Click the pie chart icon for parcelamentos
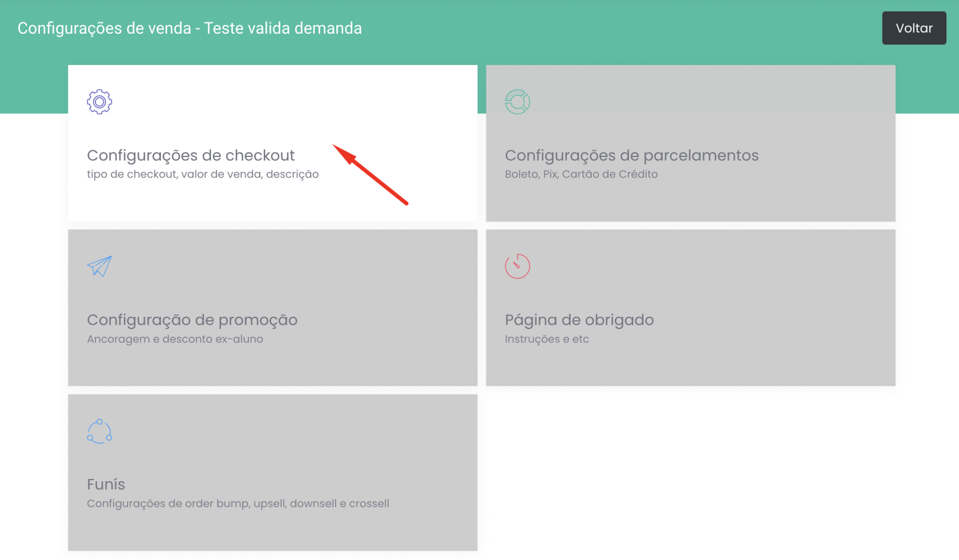This screenshot has width=959, height=560. 517,102
